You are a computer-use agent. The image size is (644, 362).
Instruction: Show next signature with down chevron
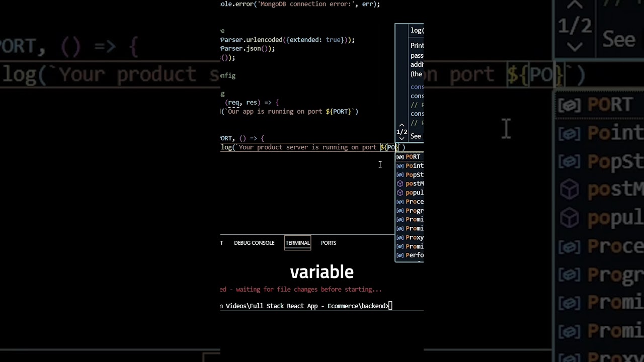coord(401,138)
